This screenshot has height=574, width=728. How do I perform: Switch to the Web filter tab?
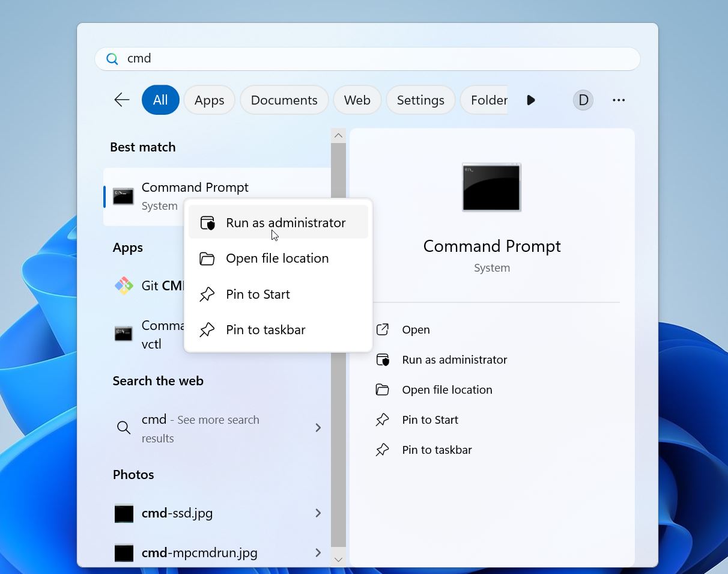point(357,100)
